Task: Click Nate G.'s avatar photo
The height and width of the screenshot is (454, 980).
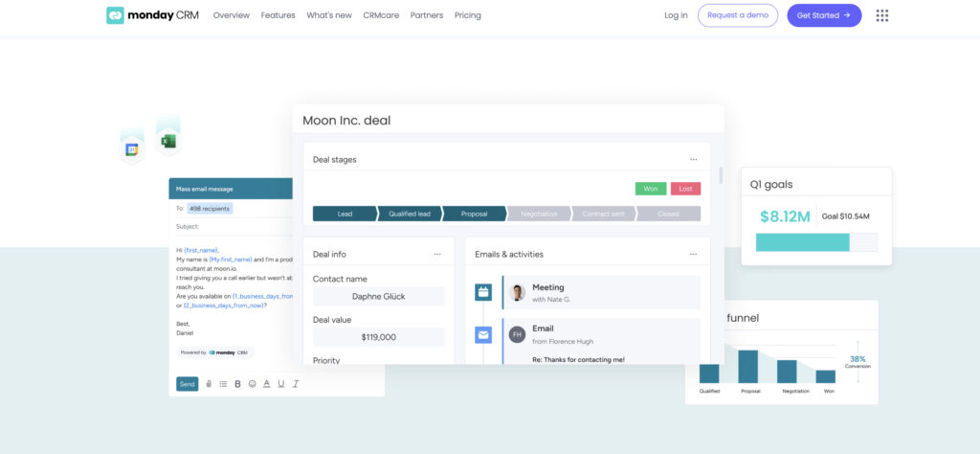Action: 517,292
